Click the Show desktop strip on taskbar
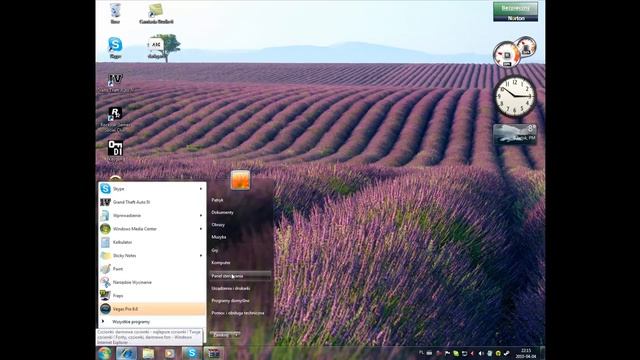Viewport: 640px width, 360px height. tap(542, 353)
